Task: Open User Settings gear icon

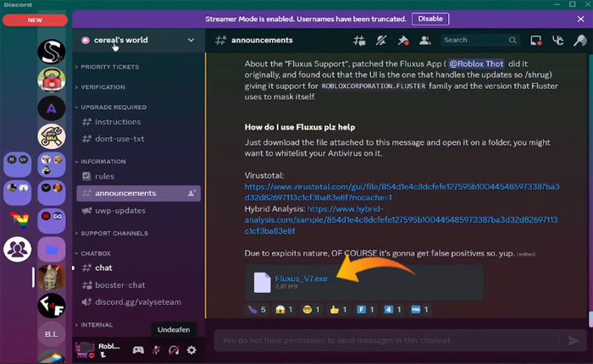Action: click(x=191, y=350)
